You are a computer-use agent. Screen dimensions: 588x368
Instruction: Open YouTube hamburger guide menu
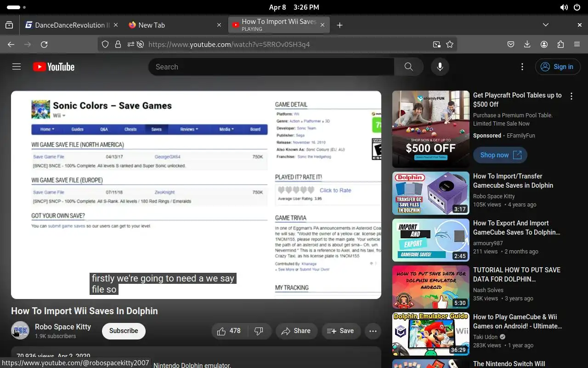17,67
